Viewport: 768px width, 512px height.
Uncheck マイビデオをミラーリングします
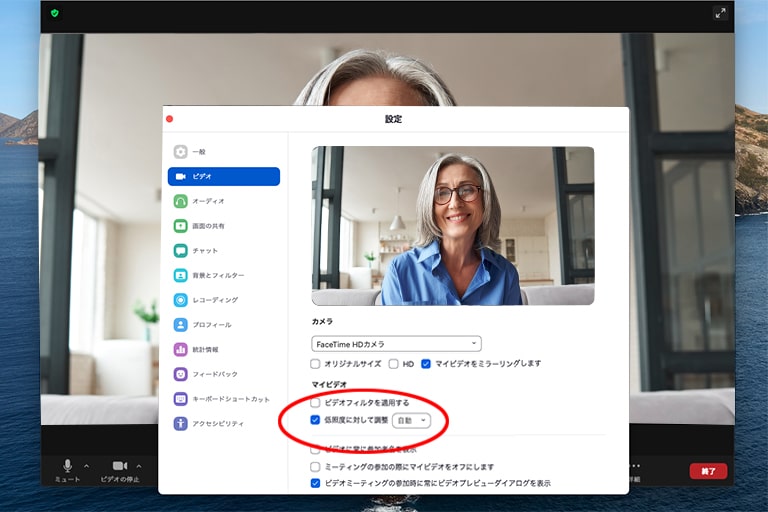[426, 364]
